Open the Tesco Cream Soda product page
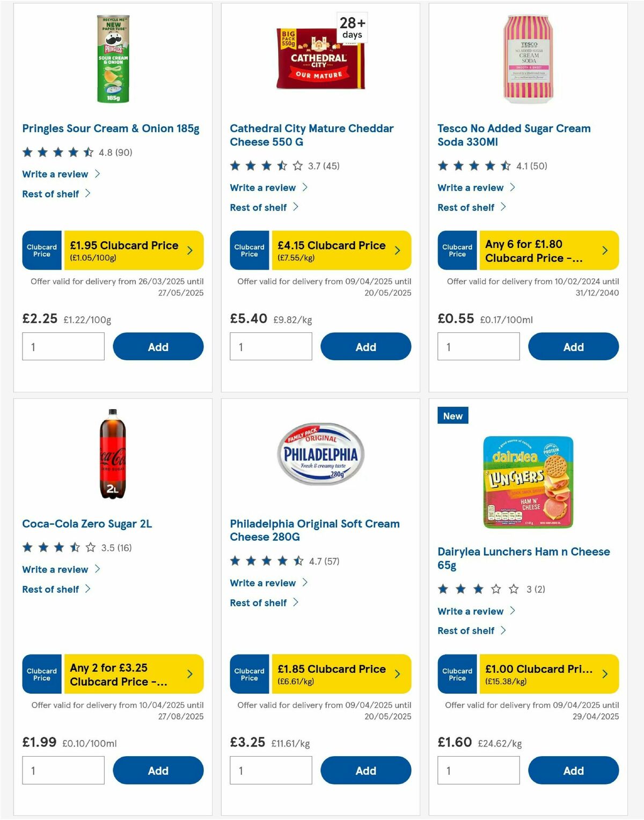 pos(513,134)
